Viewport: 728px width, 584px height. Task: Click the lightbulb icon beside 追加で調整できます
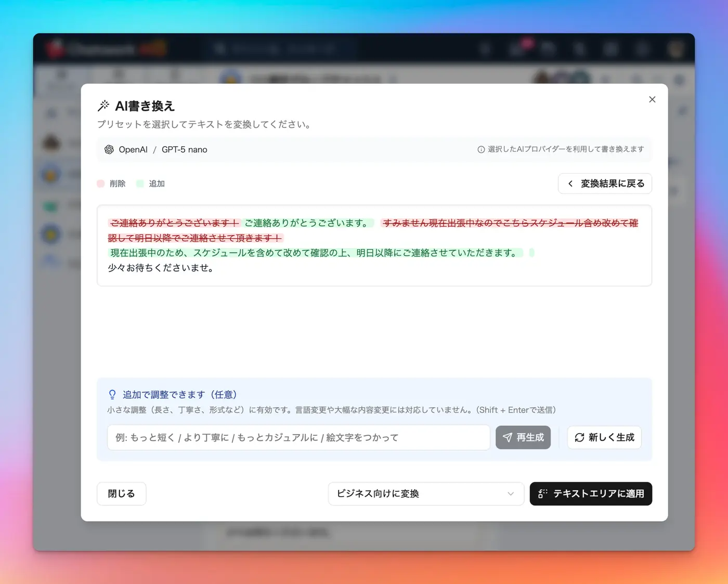[x=112, y=395]
